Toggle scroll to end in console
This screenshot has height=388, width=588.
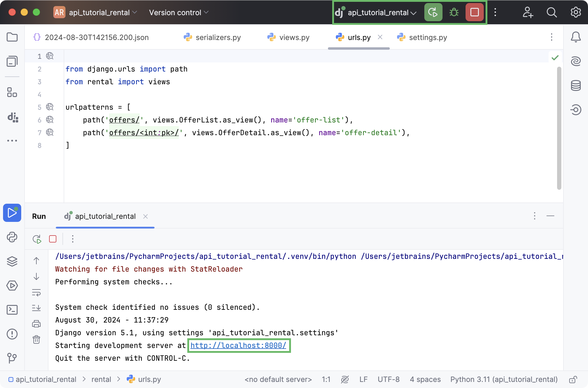pyautogui.click(x=36, y=308)
